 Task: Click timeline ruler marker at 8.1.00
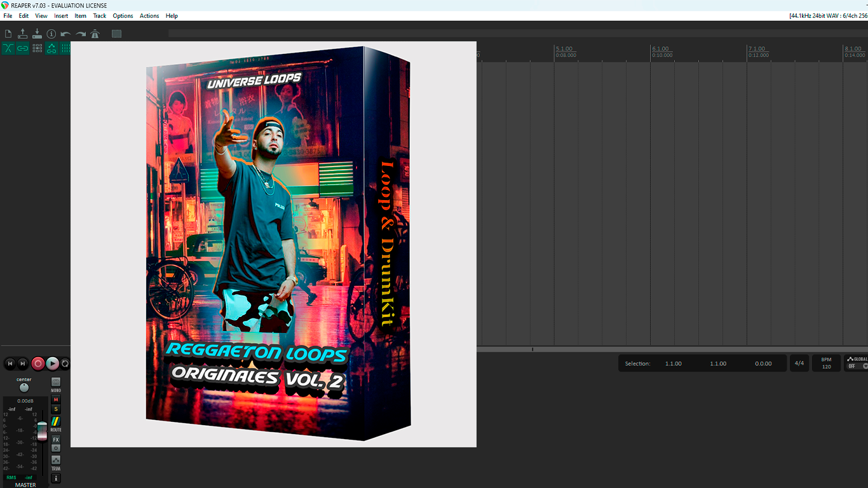(x=853, y=49)
